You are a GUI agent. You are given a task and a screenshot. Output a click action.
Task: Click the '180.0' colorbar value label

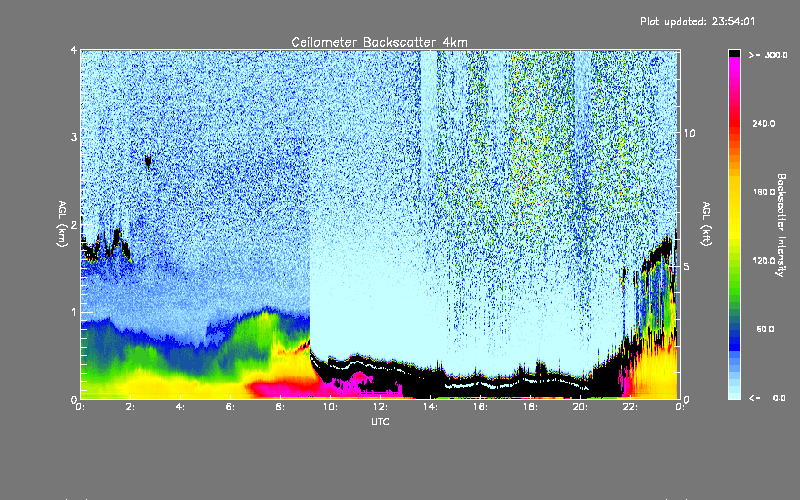click(x=764, y=192)
